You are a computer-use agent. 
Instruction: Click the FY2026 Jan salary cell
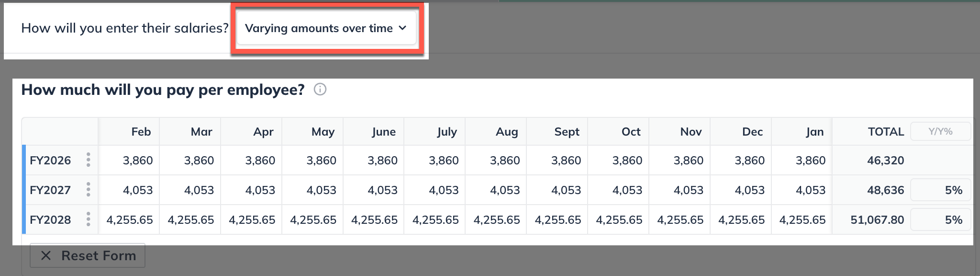802,160
